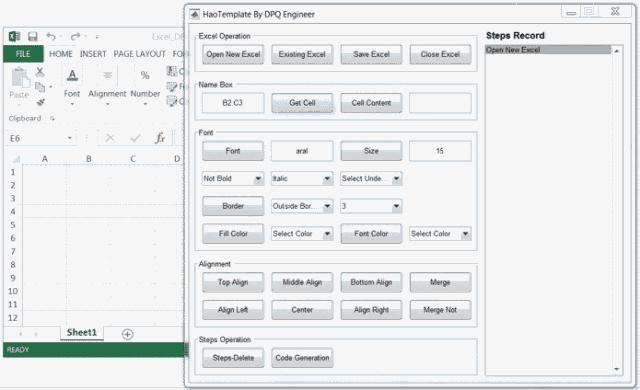
Task: Click the font size field showing 15
Action: [x=440, y=151]
